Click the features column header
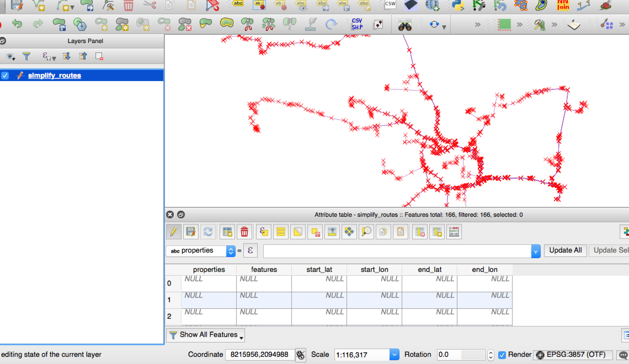 click(x=264, y=269)
